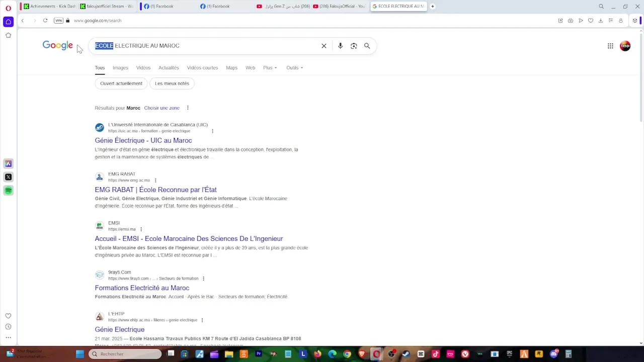Open Firefox from the taskbar
Image resolution: width=644 pixels, height=362 pixels.
click(317, 354)
